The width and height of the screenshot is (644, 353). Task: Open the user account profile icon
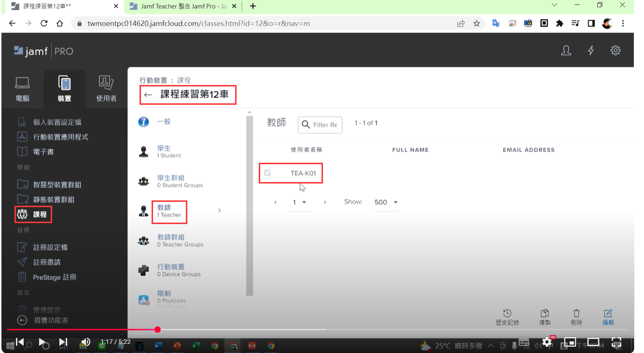point(566,51)
